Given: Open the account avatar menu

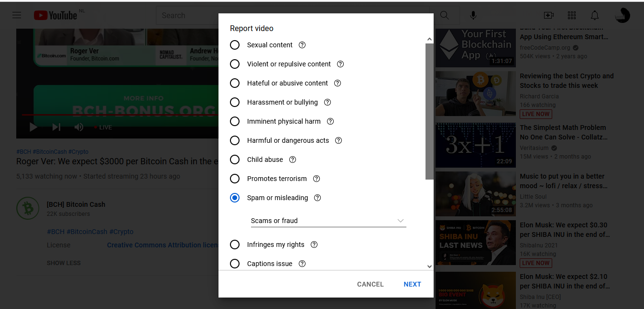Looking at the screenshot, I should click(622, 15).
